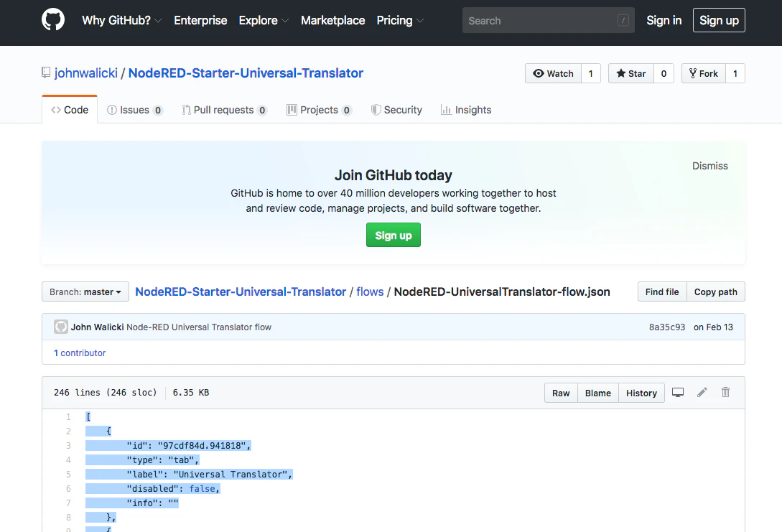Image resolution: width=782 pixels, height=532 pixels.
Task: Open file in GitHub Desktop icon
Action: tap(678, 393)
